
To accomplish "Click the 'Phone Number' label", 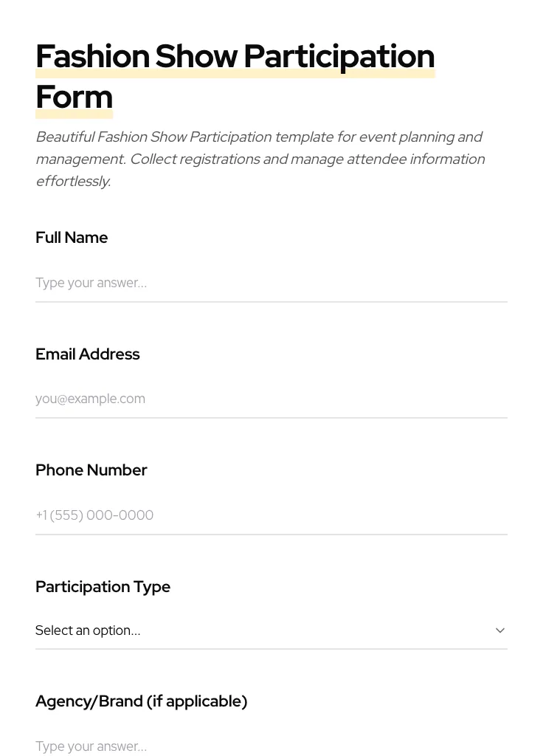I will pos(91,470).
